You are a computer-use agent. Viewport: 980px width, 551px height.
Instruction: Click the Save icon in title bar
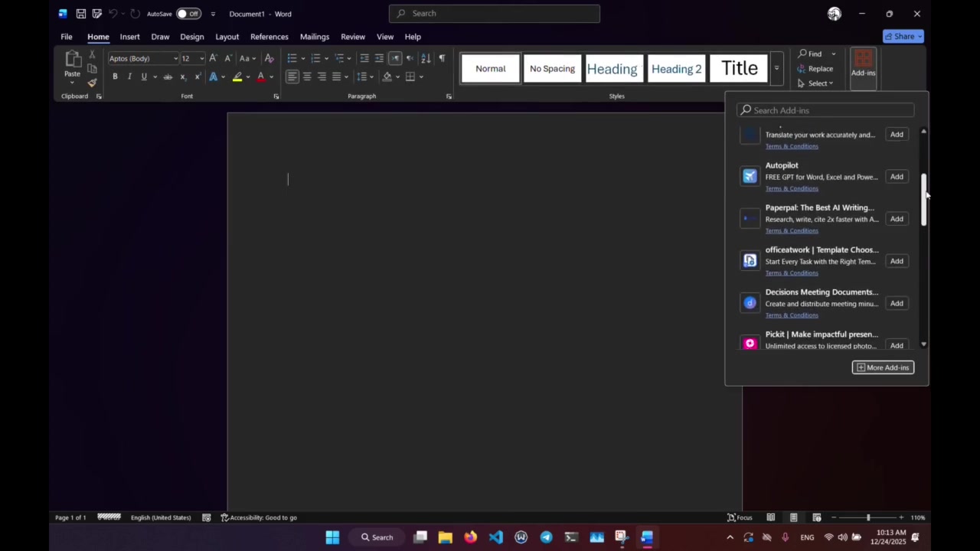pyautogui.click(x=80, y=14)
